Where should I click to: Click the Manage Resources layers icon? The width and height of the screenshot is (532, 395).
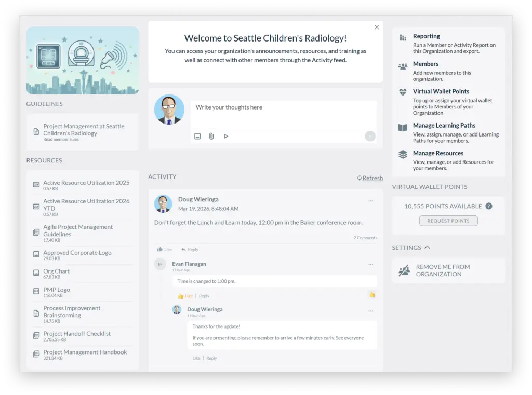(403, 155)
